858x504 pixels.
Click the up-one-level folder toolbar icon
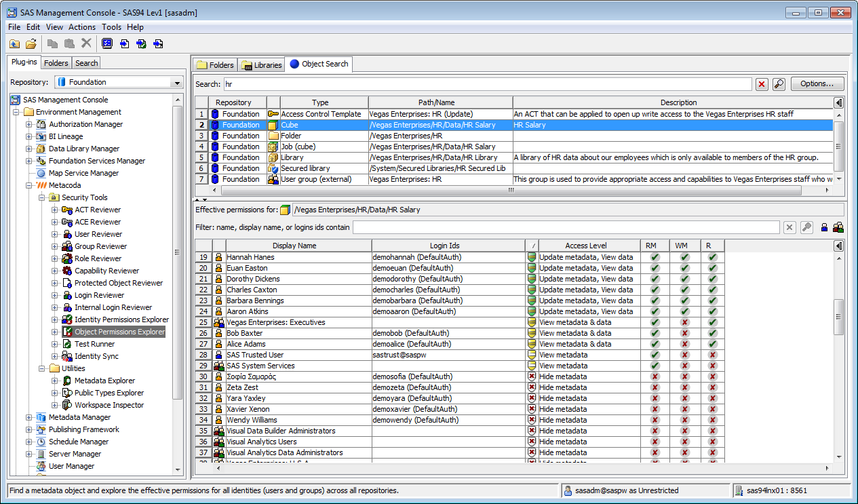[15, 43]
